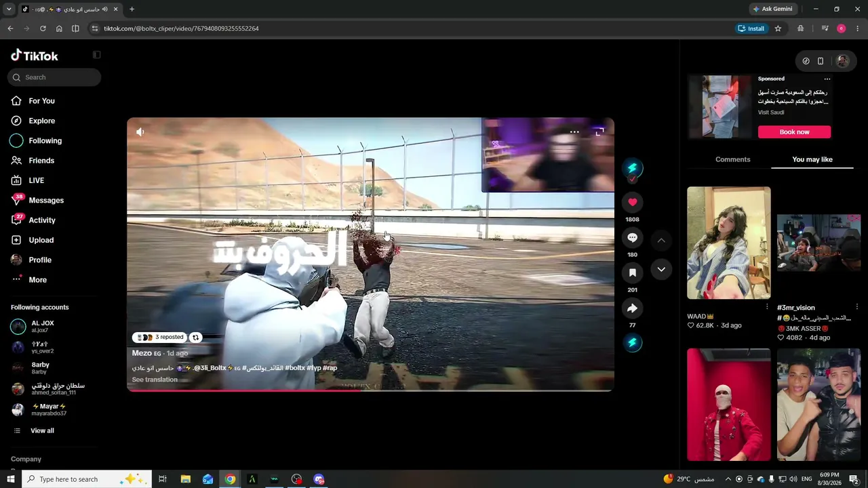Open Chrome profile menu

tap(841, 28)
